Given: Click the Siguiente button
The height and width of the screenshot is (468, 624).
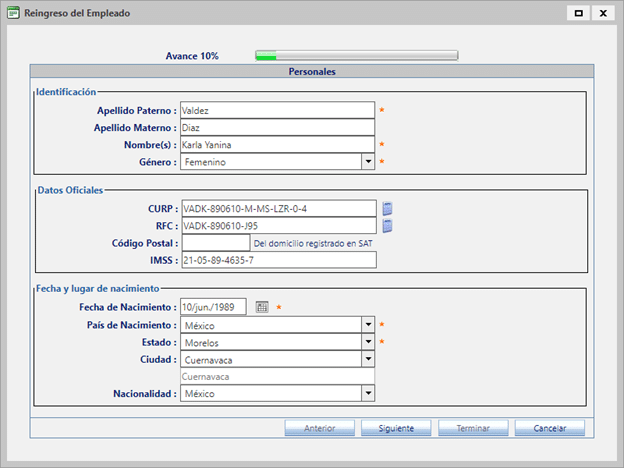Looking at the screenshot, I should [396, 428].
